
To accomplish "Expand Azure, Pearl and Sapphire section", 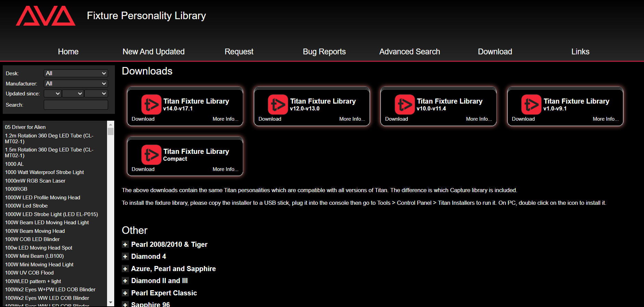I will [x=125, y=269].
